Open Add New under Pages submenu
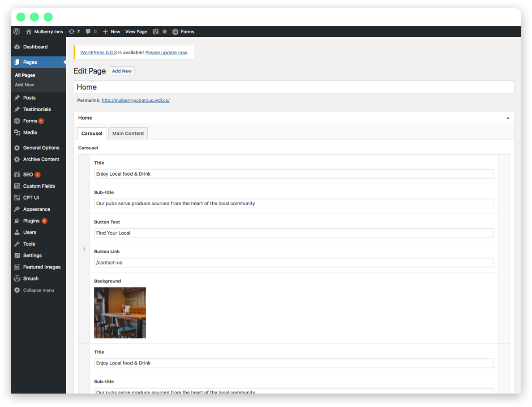 click(25, 85)
